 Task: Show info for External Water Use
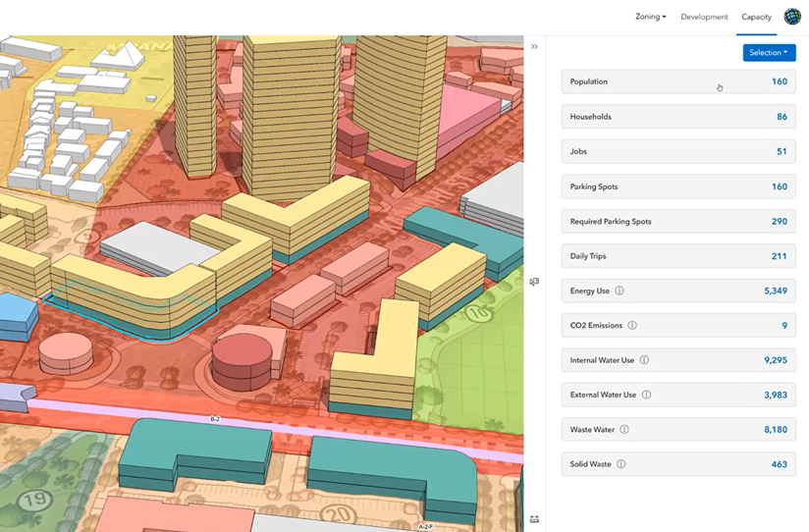point(646,395)
